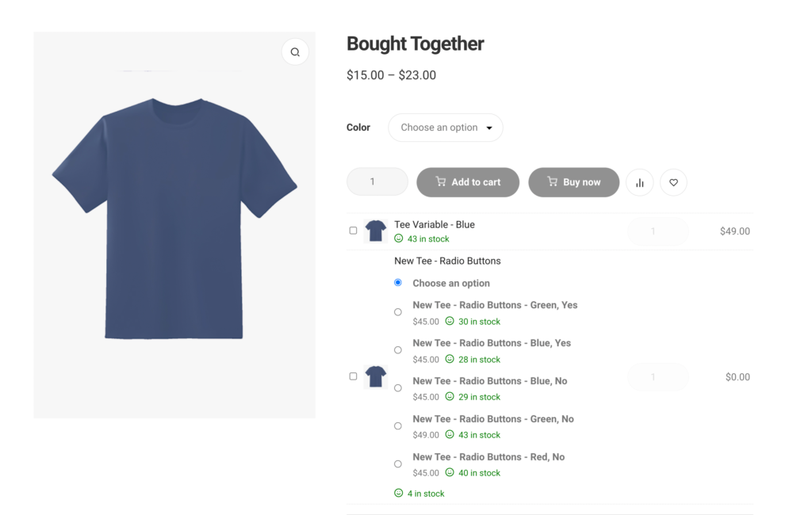Click quantity field for Tee Variable - Blue
812x515 pixels.
(657, 231)
